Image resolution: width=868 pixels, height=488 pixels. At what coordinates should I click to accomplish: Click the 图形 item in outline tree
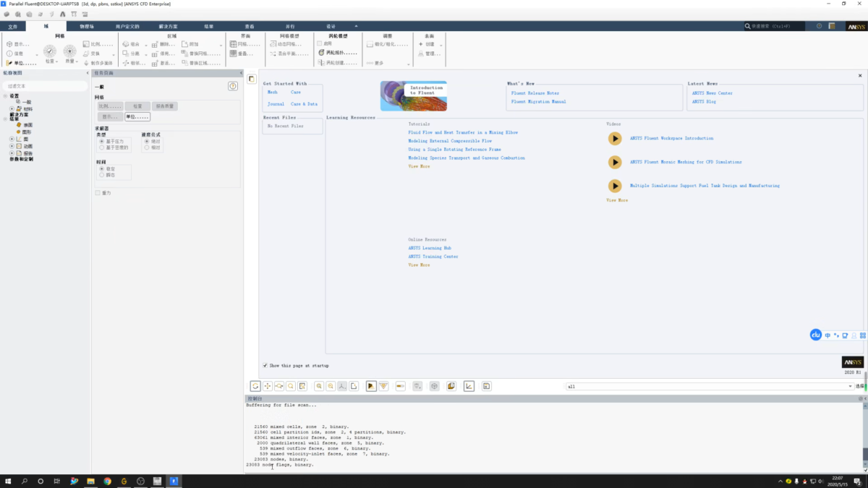pyautogui.click(x=27, y=132)
